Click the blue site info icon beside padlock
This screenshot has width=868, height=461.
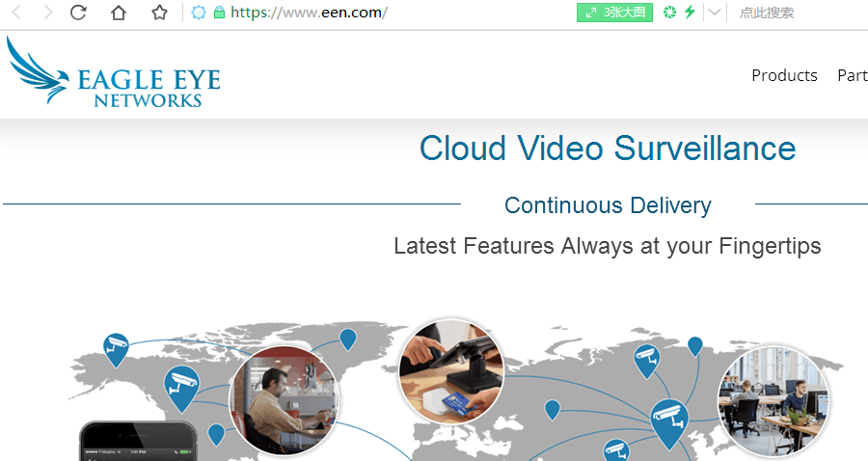(x=198, y=13)
